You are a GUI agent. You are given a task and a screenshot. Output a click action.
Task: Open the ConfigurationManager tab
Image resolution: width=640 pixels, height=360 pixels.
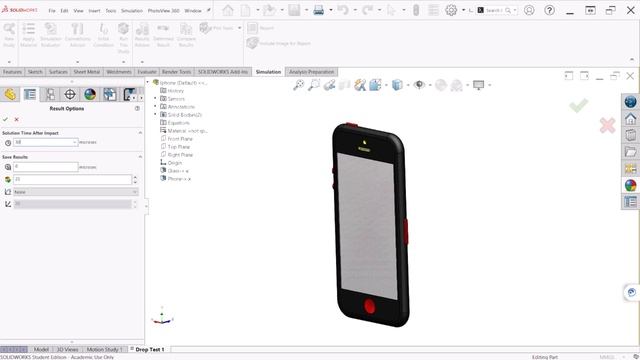[50, 94]
